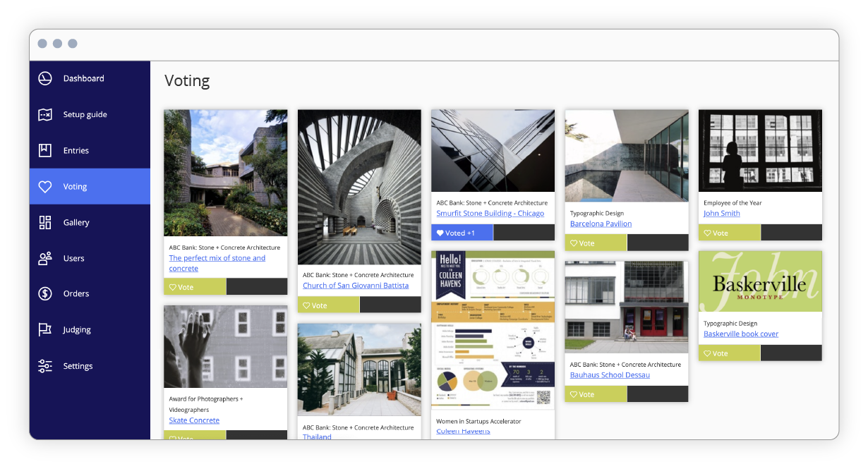Open the Settings sliders icon
Screen dimensions: 868x469
point(45,366)
